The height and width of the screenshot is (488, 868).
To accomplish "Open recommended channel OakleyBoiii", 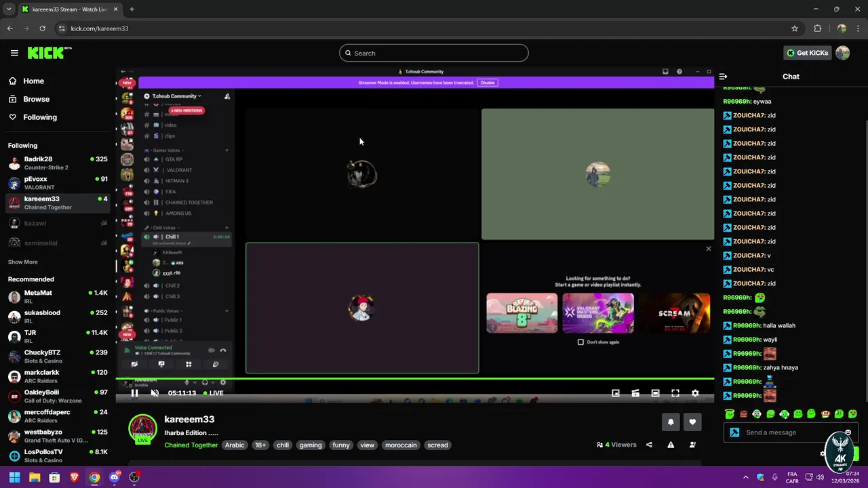I will (58, 396).
